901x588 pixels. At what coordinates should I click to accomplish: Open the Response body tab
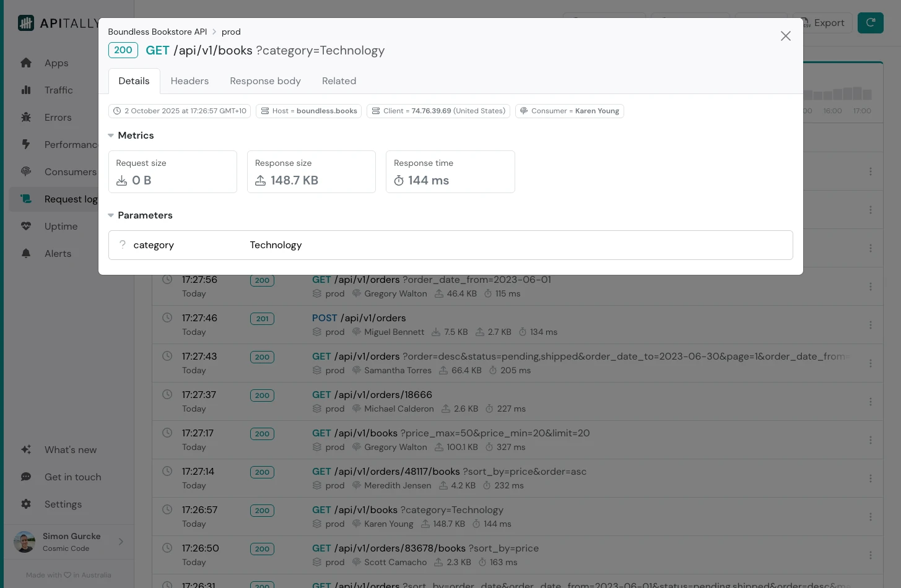(265, 81)
